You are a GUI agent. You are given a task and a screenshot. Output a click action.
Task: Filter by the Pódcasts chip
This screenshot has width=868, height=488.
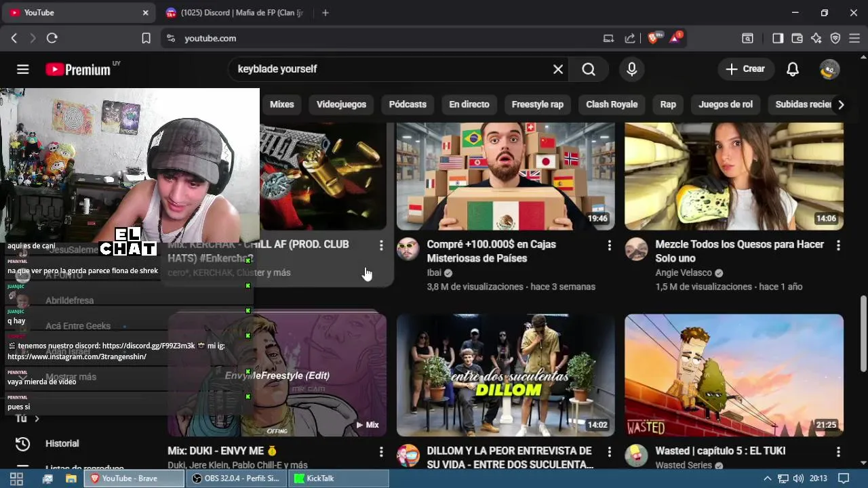(x=408, y=104)
